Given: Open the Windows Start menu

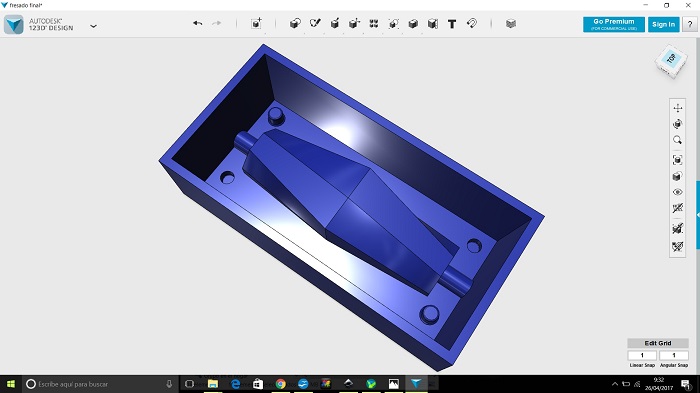Looking at the screenshot, I should (11, 384).
